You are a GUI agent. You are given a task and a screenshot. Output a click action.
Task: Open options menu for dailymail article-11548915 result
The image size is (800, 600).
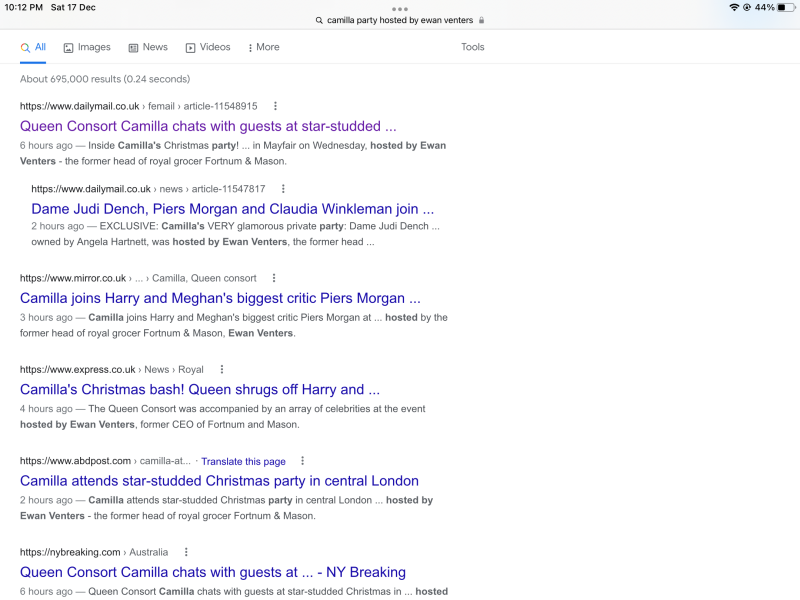coord(276,106)
